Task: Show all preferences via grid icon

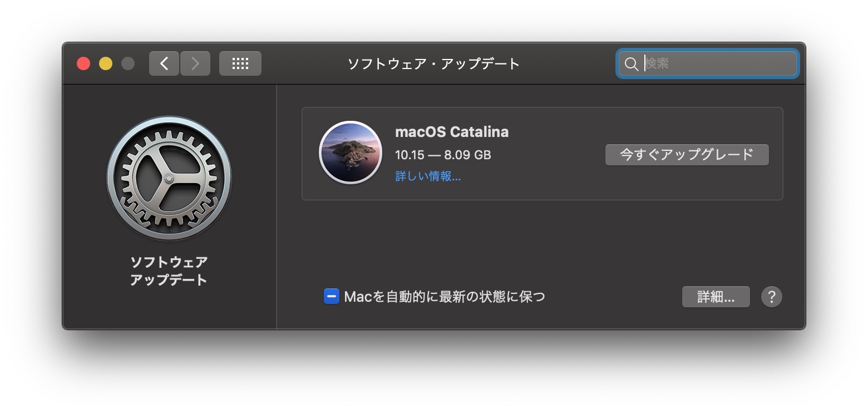Action: pos(240,63)
